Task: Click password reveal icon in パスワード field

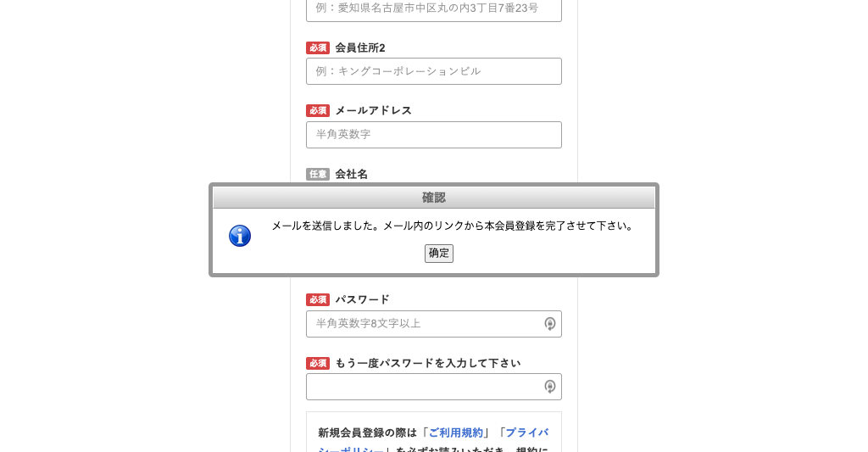Action: coord(549,323)
